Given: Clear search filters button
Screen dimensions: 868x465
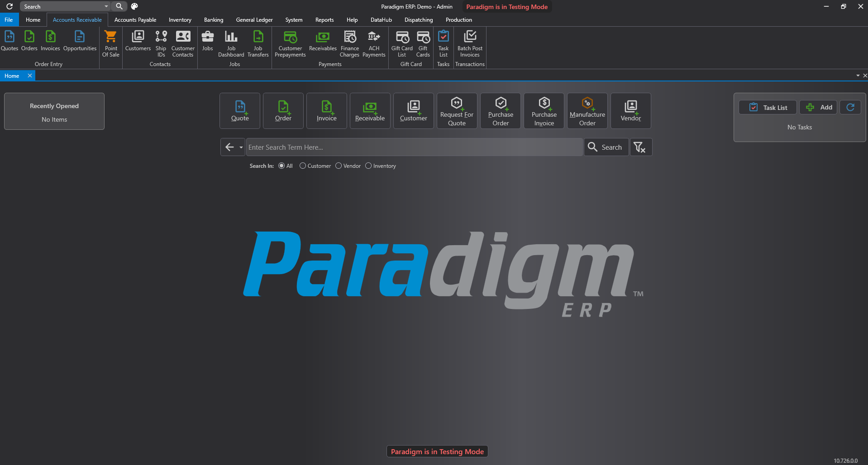Looking at the screenshot, I should 641,147.
